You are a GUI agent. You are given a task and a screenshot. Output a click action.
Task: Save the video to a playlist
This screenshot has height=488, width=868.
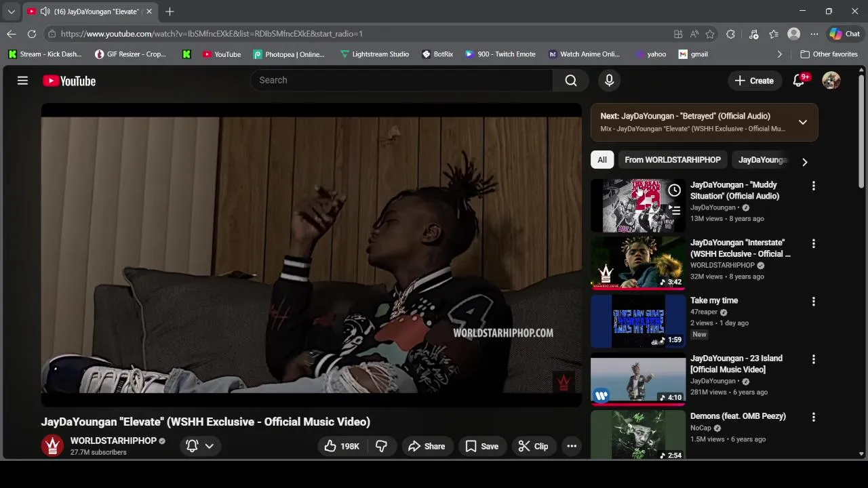482,446
